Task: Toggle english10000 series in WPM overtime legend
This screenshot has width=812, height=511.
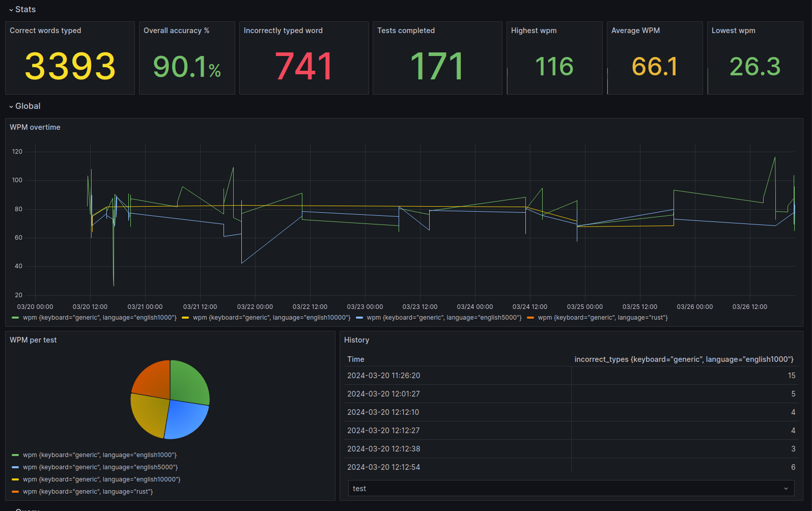Action: 272,318
